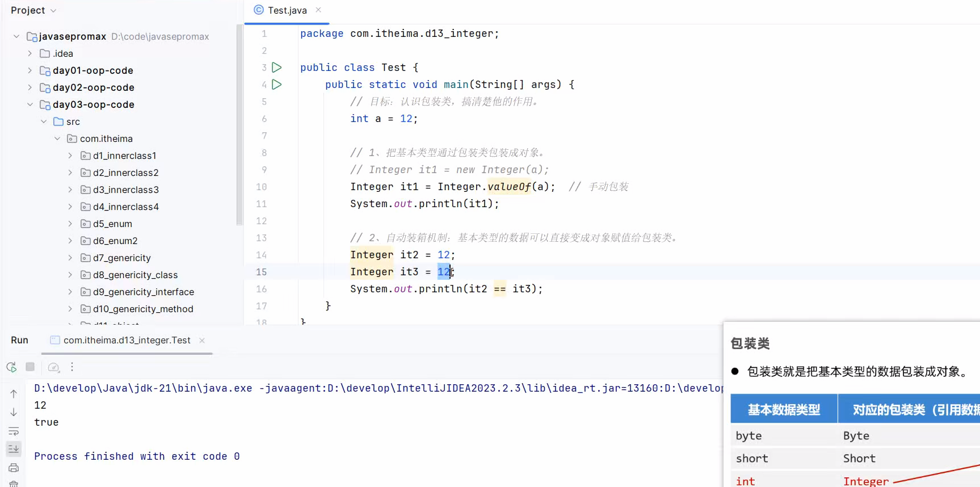This screenshot has width=980, height=487.
Task: Click the src folder icon
Action: pyautogui.click(x=58, y=121)
